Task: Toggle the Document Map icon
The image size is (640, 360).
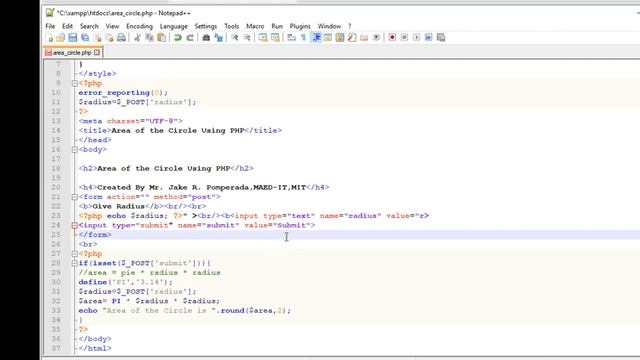Action: [340, 38]
